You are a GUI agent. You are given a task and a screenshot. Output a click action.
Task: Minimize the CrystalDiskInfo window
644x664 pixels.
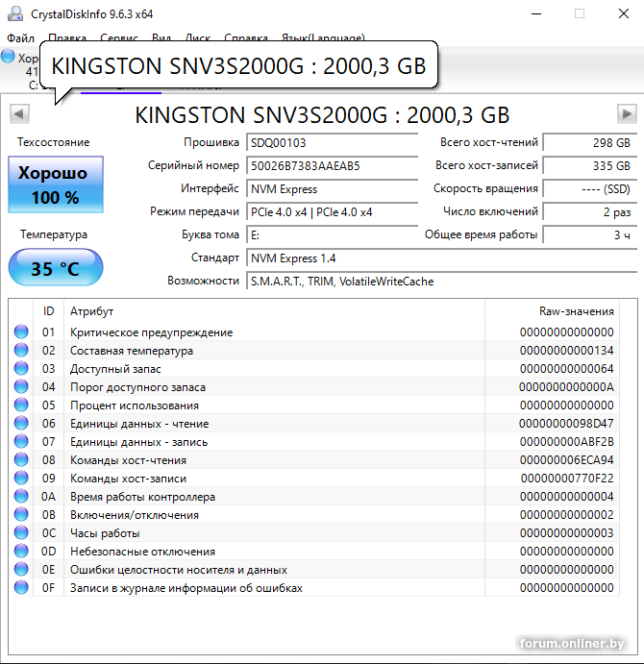pos(536,13)
